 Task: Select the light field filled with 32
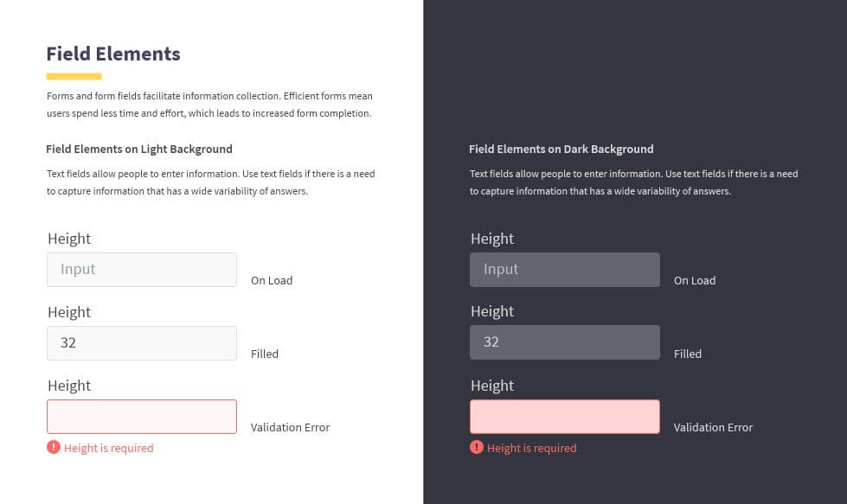(x=142, y=342)
